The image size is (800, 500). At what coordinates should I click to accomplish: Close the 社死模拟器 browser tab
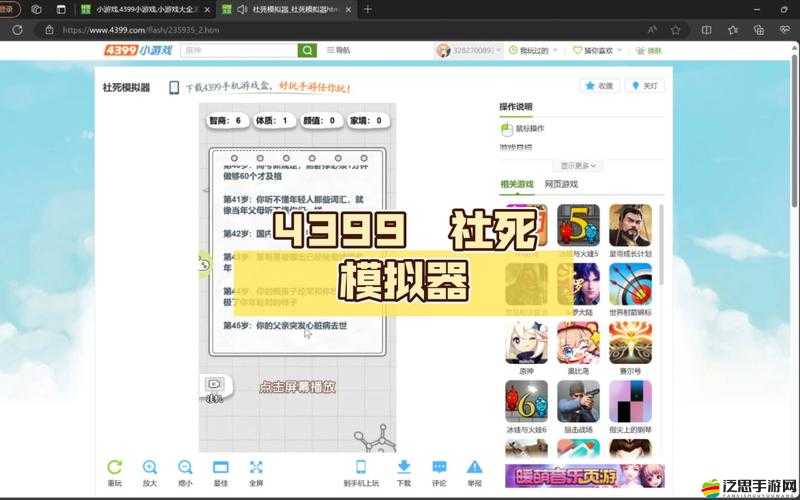(x=348, y=9)
